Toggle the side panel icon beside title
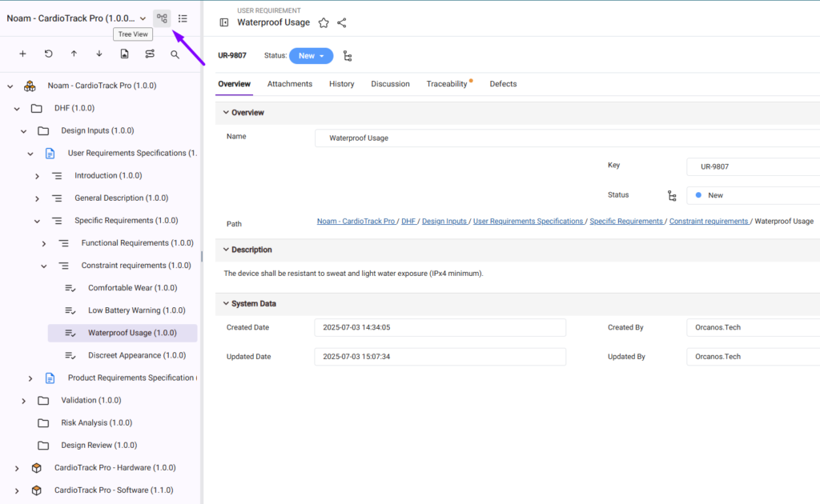Image resolution: width=820 pixels, height=504 pixels. point(224,23)
